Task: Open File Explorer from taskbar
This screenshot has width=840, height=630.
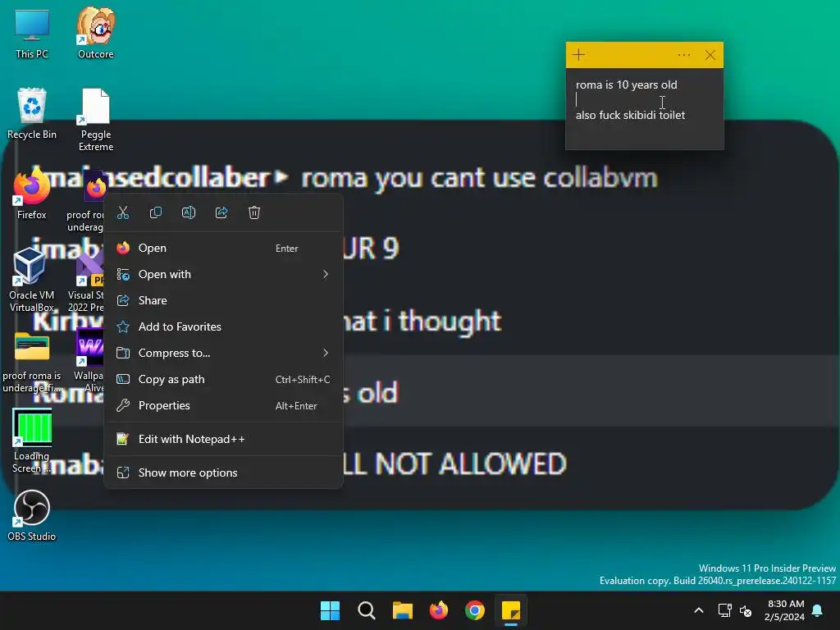Action: [x=402, y=610]
